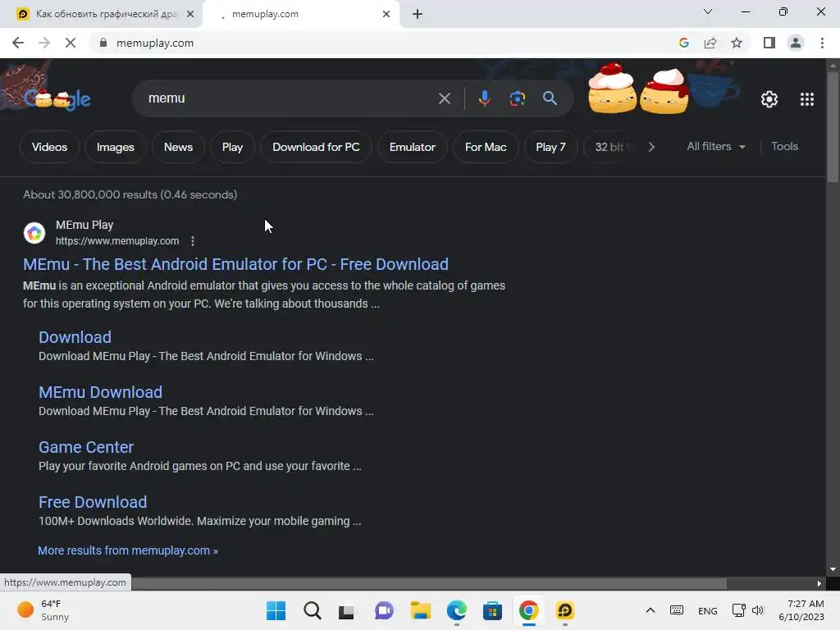This screenshot has height=630, width=840.
Task: Select the Emulator filter chip
Action: [x=413, y=147]
